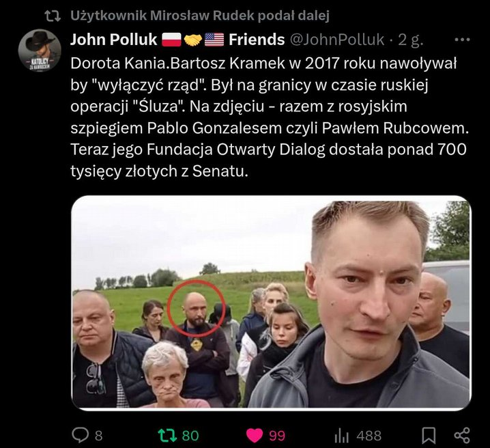Viewport: 490px width, 448px height.
Task: Click the like count 99
Action: coord(277,436)
